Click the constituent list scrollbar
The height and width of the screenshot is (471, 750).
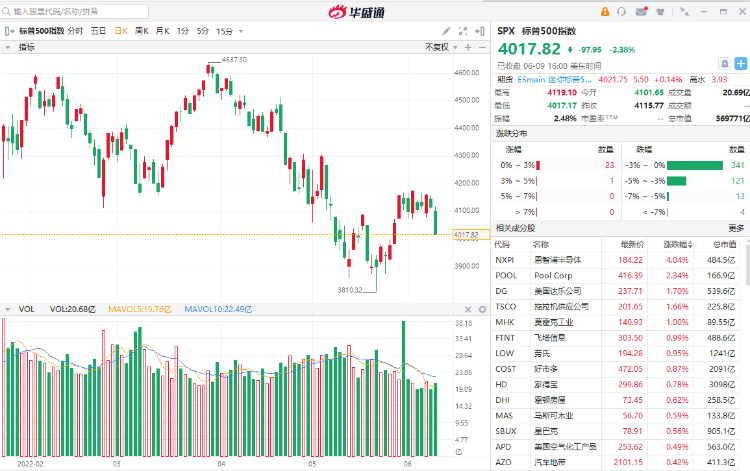(747, 263)
